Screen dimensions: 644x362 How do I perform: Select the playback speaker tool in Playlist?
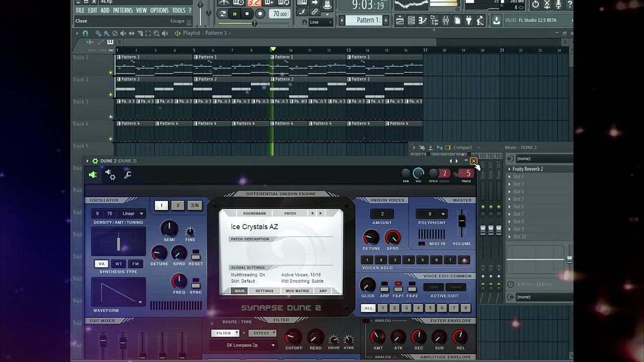(165, 33)
